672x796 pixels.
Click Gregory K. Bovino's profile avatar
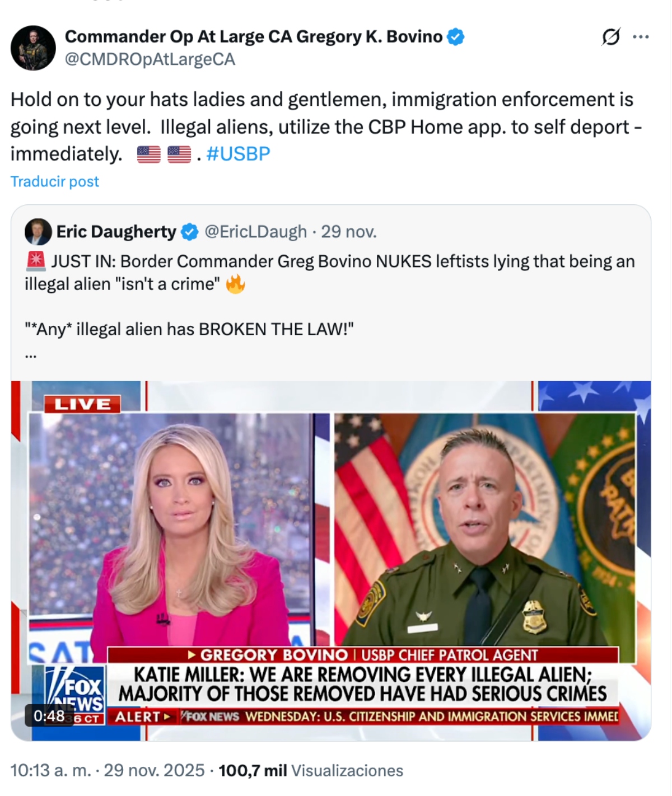[x=33, y=48]
